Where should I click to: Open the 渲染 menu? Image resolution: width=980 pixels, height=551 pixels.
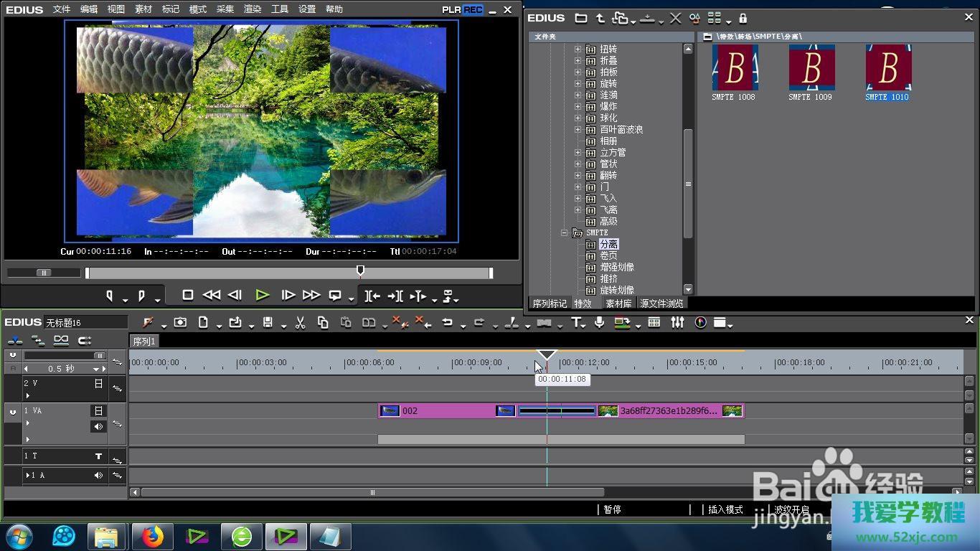[253, 9]
